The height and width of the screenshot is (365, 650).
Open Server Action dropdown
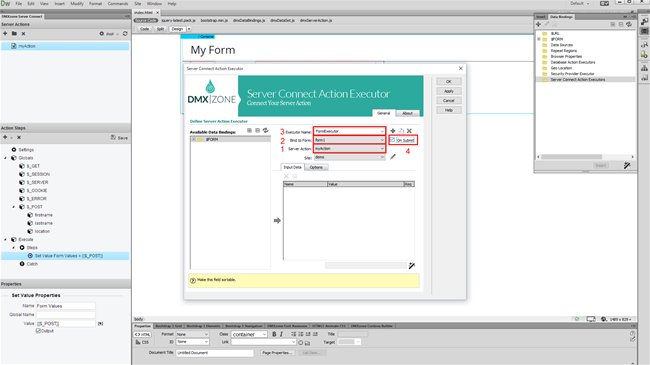pos(382,148)
